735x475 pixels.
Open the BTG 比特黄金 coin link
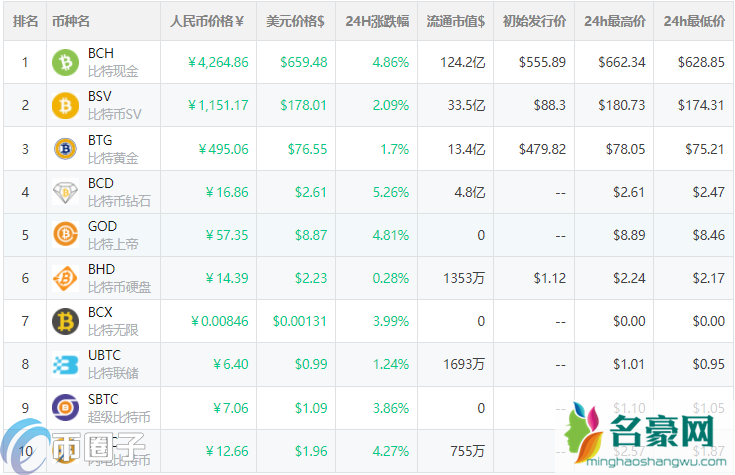(113, 149)
